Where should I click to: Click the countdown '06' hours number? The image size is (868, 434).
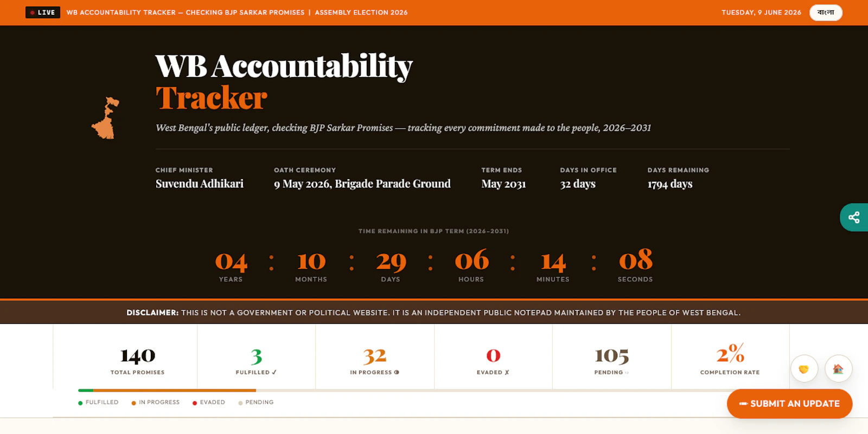point(471,260)
